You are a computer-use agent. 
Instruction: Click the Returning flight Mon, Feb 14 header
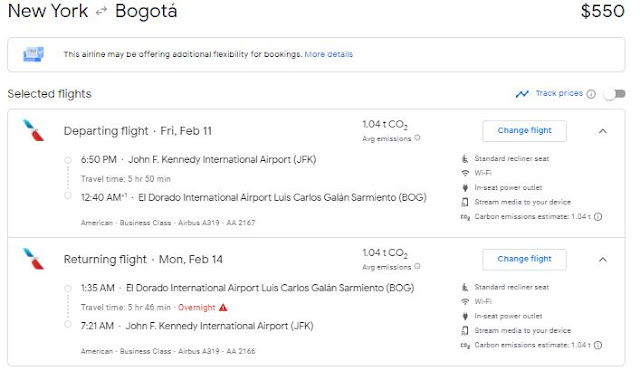[x=143, y=260]
